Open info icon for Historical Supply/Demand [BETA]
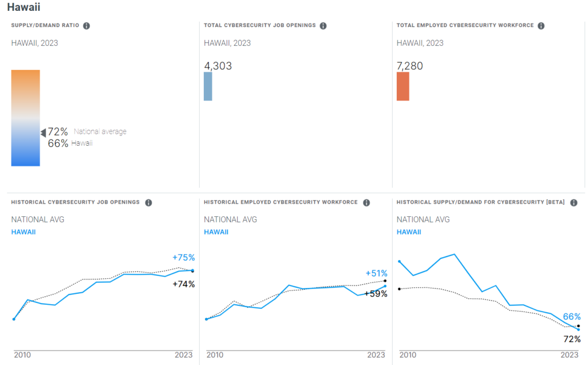588x365 pixels. click(x=574, y=203)
